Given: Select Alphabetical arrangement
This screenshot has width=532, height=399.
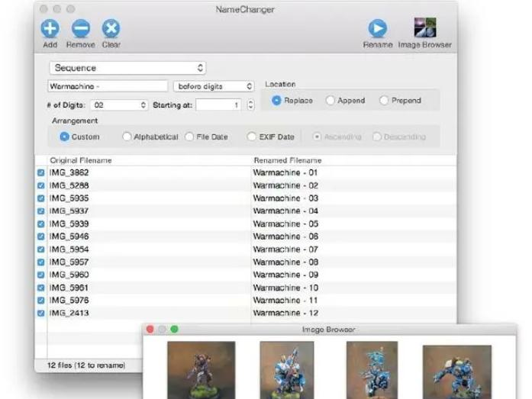Looking at the screenshot, I should [127, 137].
